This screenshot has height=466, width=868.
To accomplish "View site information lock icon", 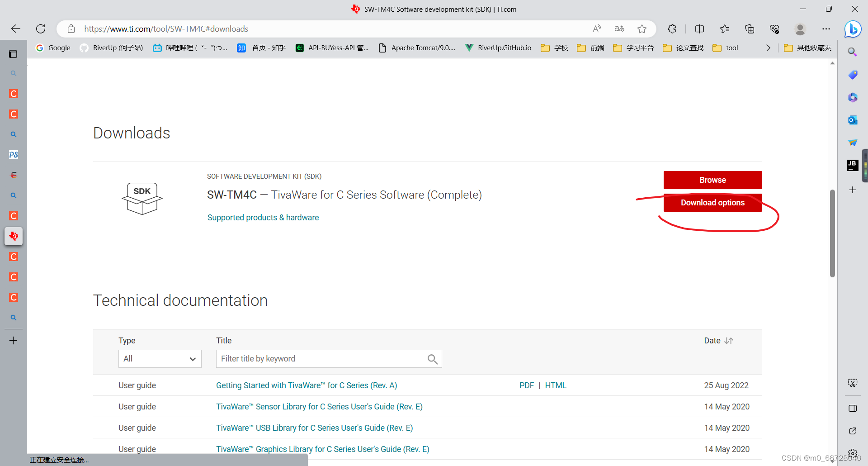I will click(71, 29).
